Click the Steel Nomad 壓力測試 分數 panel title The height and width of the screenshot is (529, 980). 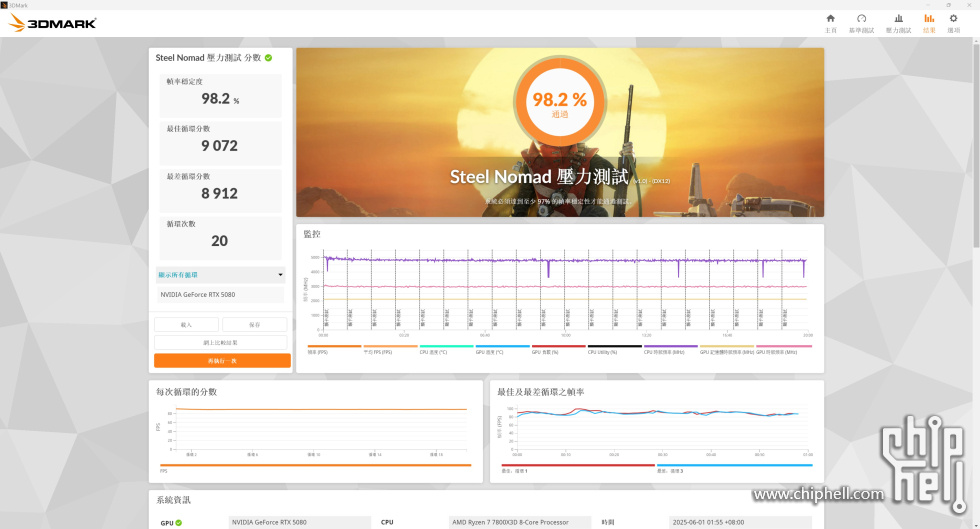click(208, 58)
